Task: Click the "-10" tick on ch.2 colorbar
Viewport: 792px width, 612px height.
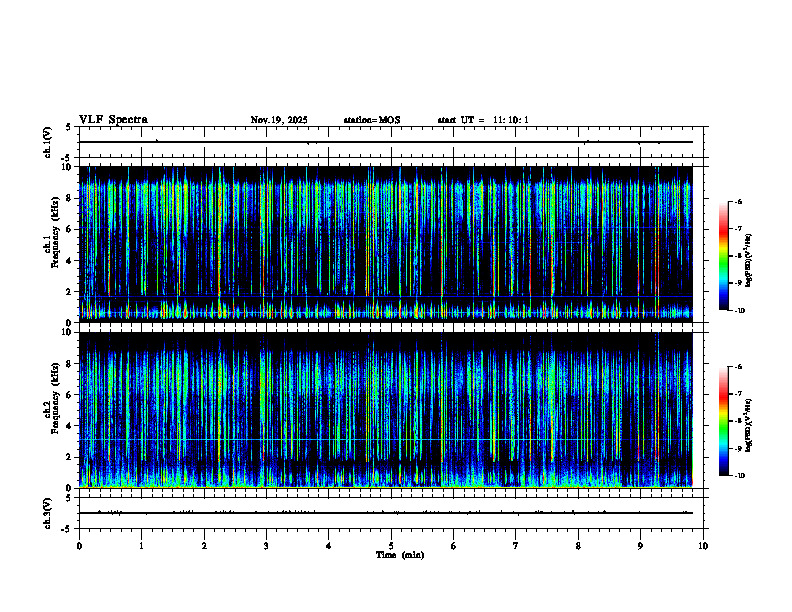Action: [x=739, y=476]
